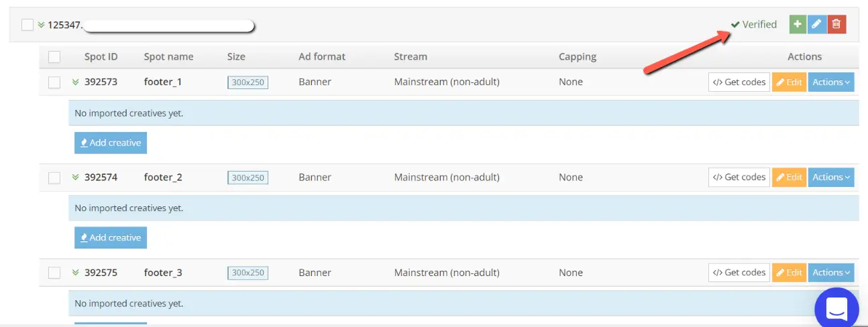Toggle the select-all checkbox in header row
The width and height of the screenshot is (868, 327).
54,57
